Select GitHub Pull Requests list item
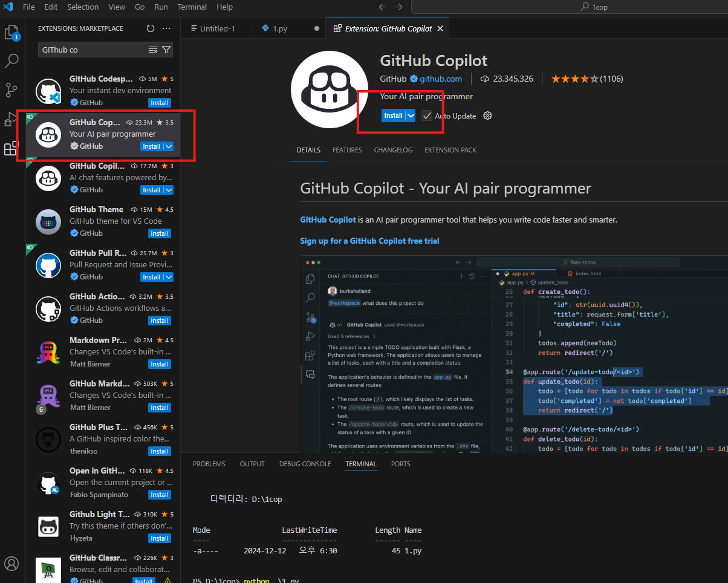This screenshot has width=728, height=583. pyautogui.click(x=103, y=265)
